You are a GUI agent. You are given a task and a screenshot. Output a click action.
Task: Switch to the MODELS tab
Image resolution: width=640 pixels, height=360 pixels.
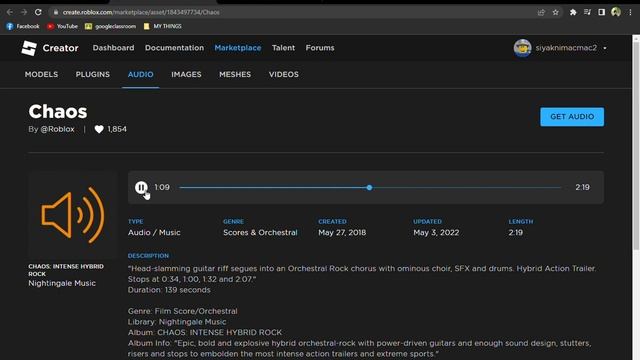pyautogui.click(x=41, y=74)
